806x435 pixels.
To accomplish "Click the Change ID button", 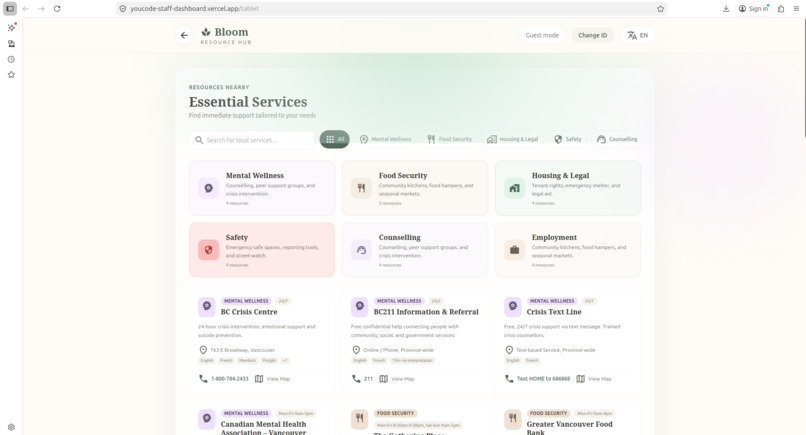I will coord(592,35).
